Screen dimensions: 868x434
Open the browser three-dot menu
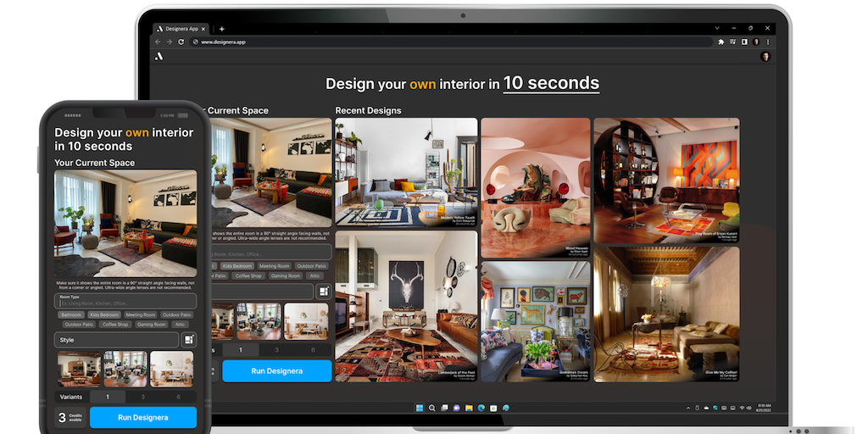tap(767, 42)
